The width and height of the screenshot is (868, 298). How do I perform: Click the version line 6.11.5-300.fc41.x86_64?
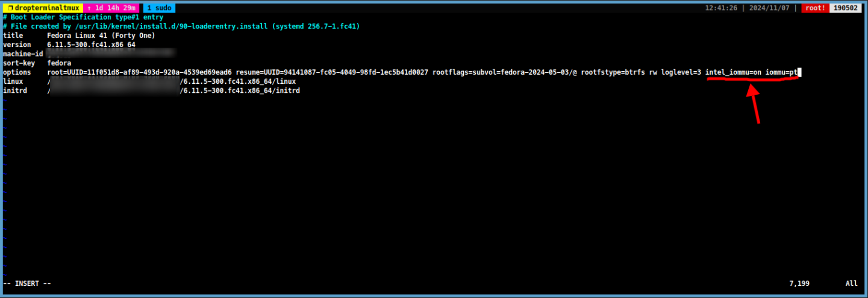(x=69, y=45)
